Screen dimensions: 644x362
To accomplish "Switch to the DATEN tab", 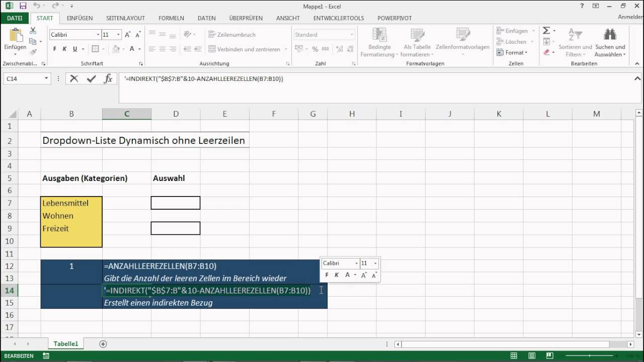I will tap(206, 18).
